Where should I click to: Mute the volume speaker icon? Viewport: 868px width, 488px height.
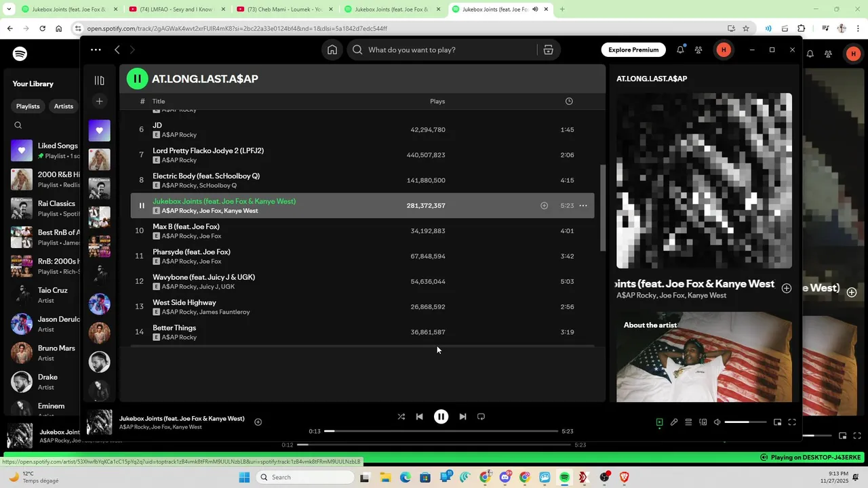point(717,422)
